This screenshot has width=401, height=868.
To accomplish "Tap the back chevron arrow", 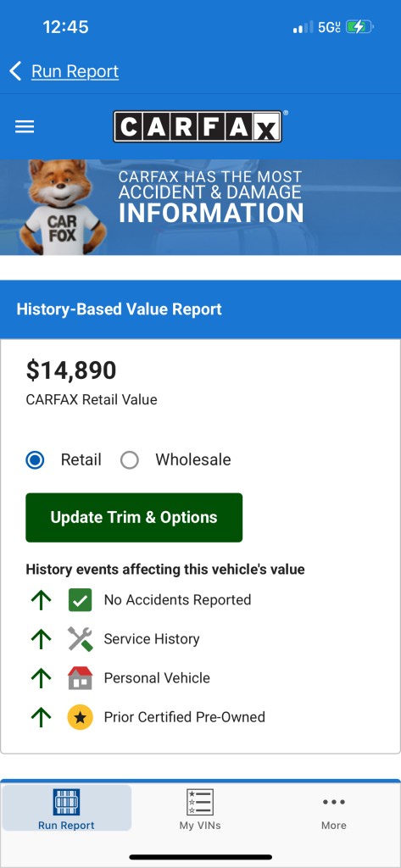I will [x=15, y=71].
